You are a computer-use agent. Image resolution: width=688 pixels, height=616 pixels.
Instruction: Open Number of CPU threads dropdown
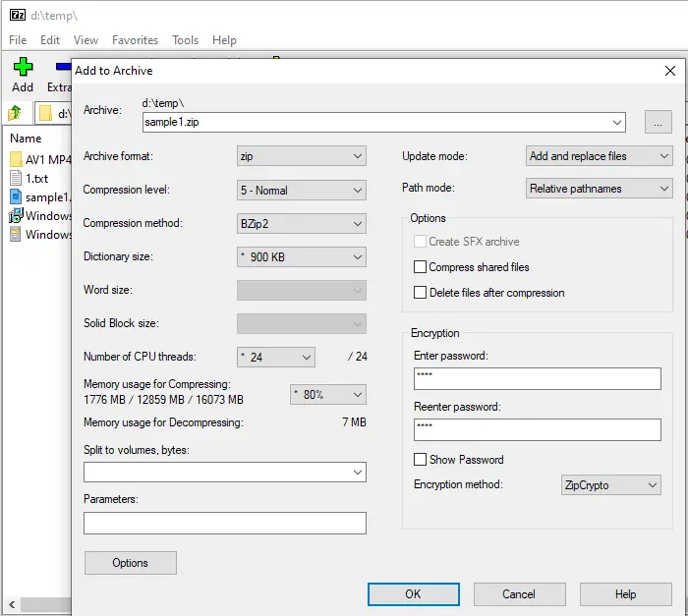(276, 358)
